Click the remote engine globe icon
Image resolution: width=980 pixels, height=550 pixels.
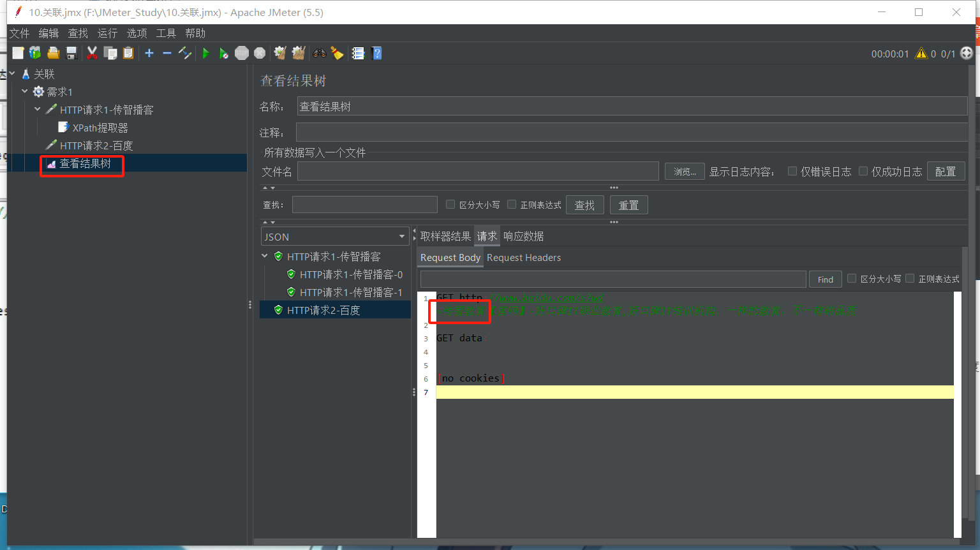pos(967,53)
